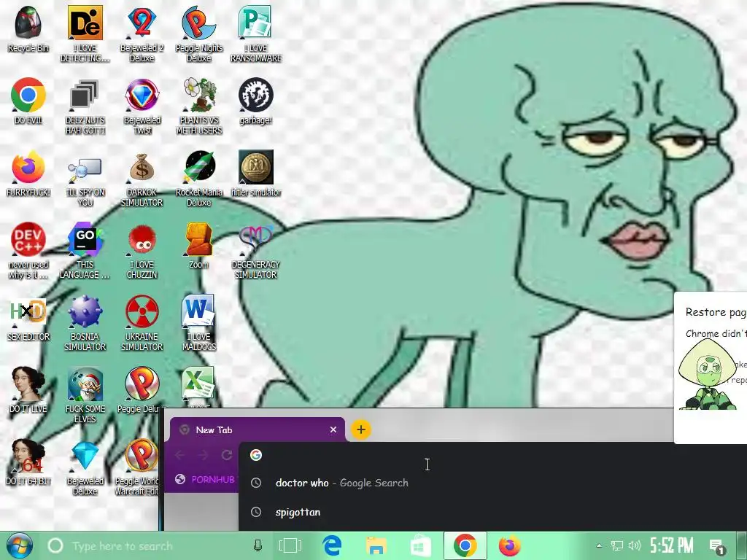The height and width of the screenshot is (560, 747).
Task: Close the New Tab tab
Action: click(333, 429)
